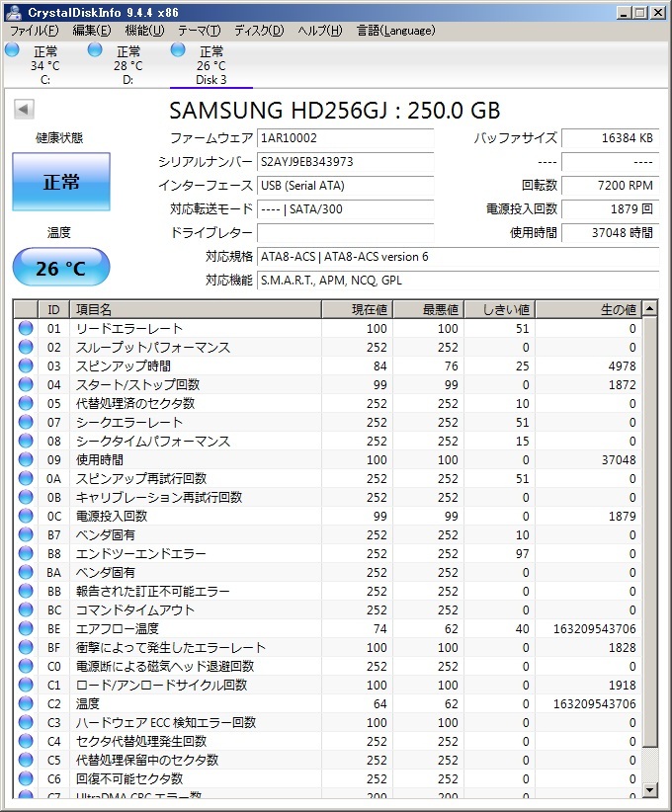The height and width of the screenshot is (812, 672).
Task: Click the status icon for row 0C 電源投入回数
Action: pyautogui.click(x=26, y=516)
